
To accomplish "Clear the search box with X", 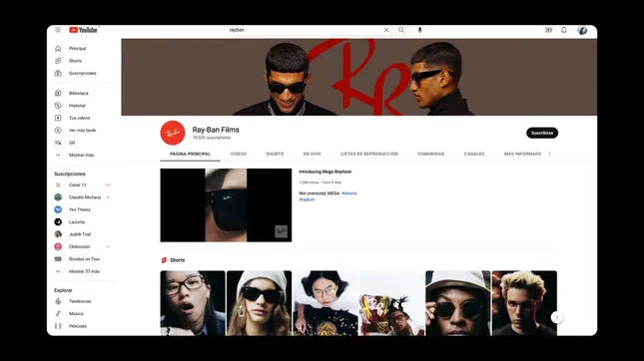I will (x=386, y=30).
